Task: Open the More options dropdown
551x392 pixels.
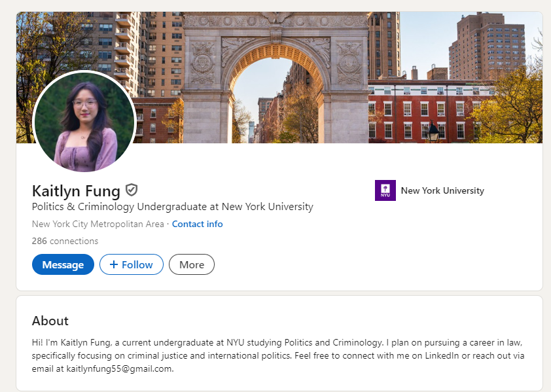Action: click(192, 264)
